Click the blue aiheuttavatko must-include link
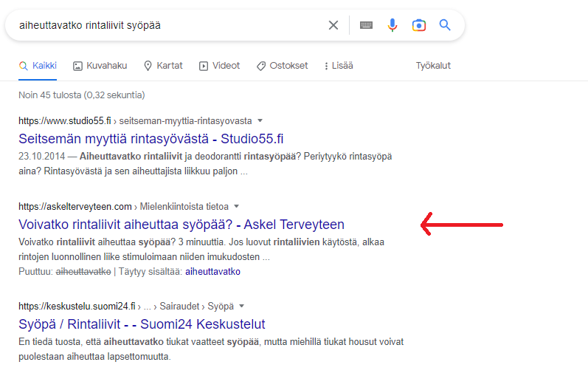 click(212, 272)
